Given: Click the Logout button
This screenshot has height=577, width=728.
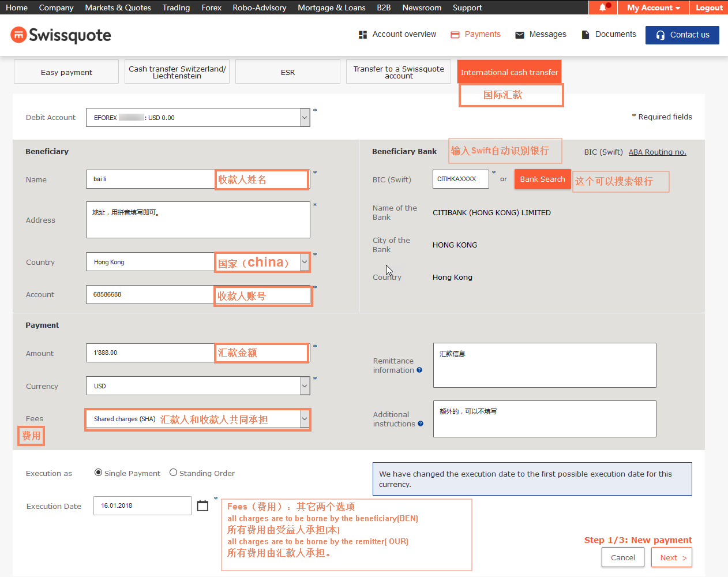Looking at the screenshot, I should [x=709, y=8].
